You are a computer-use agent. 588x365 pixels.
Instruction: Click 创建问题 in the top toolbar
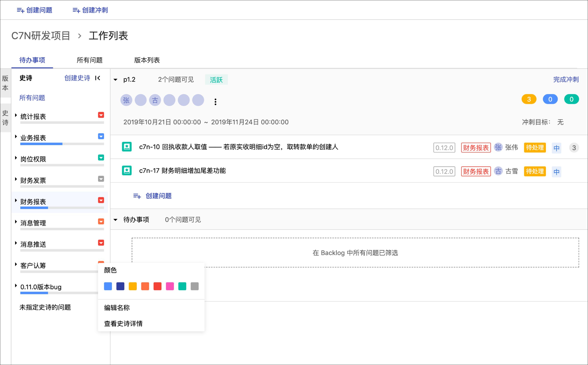click(x=35, y=10)
